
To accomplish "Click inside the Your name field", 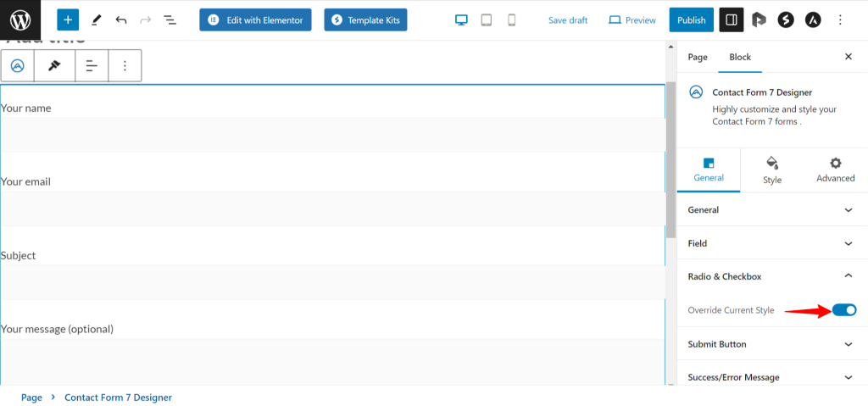I will point(332,134).
